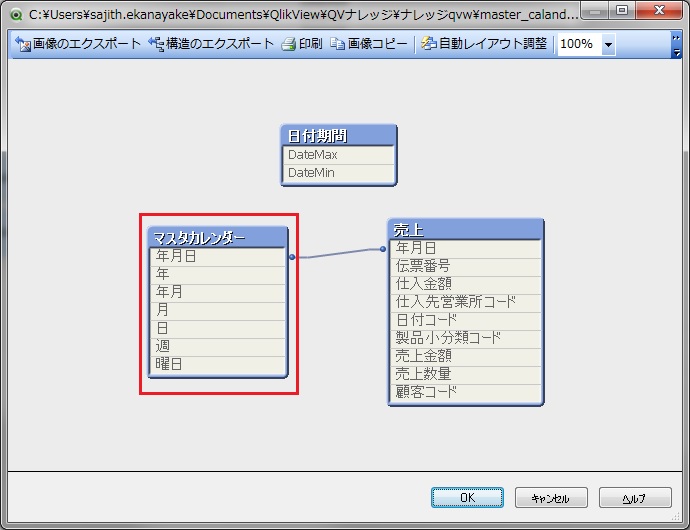Click the Auto Layout (自動レイアウト調整) icon
Viewport: 690px width, 530px height.
click(428, 44)
